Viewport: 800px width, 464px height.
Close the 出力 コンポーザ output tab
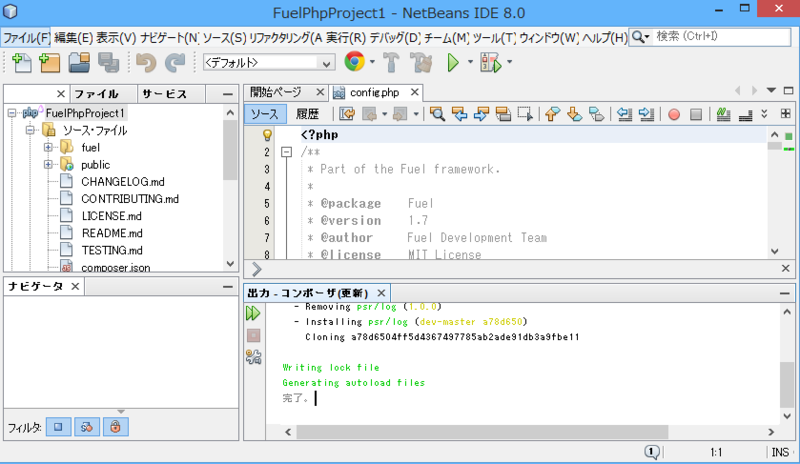tap(381, 293)
